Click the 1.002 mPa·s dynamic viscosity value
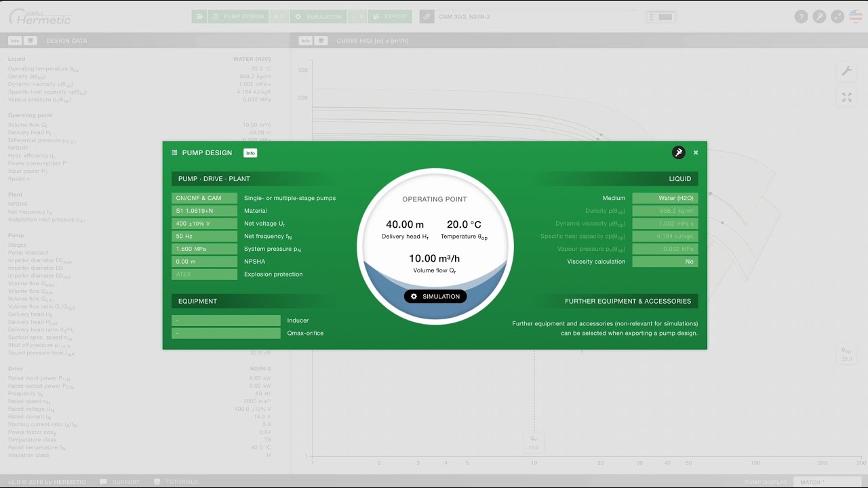The image size is (868, 488). tap(665, 224)
